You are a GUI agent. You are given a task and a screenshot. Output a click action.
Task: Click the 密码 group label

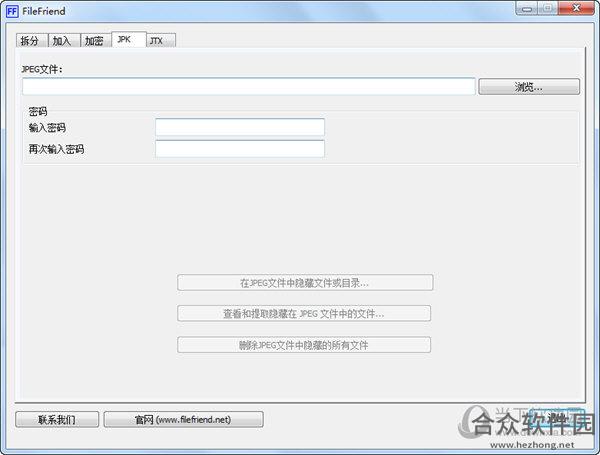(x=38, y=111)
